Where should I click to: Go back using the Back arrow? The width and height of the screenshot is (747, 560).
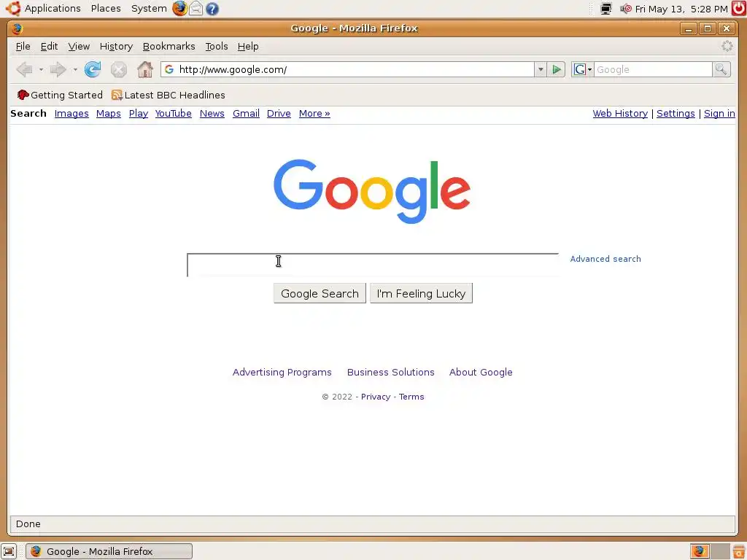(x=24, y=69)
